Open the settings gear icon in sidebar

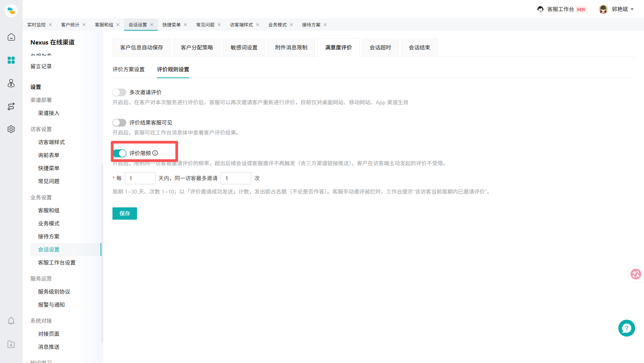tap(11, 129)
